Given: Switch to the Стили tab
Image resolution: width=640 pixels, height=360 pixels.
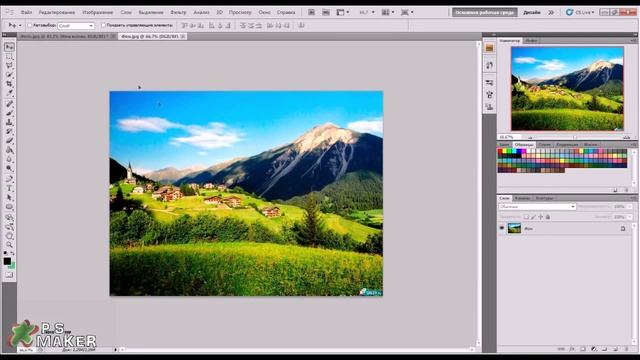Looking at the screenshot, I should point(544,145).
